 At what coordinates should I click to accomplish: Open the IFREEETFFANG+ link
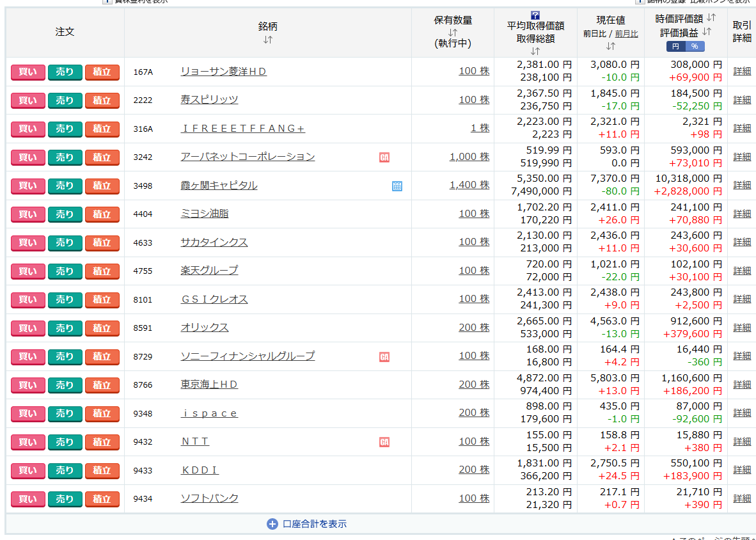click(243, 128)
